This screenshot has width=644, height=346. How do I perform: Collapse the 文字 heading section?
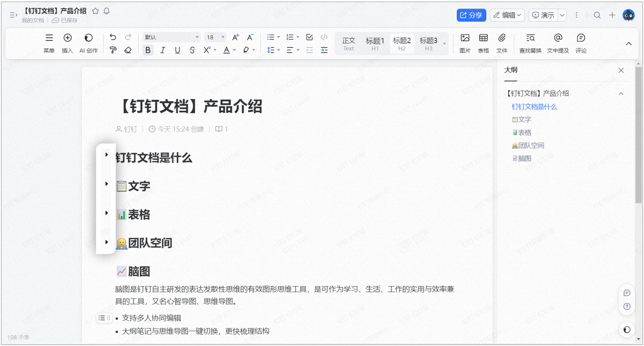106,184
